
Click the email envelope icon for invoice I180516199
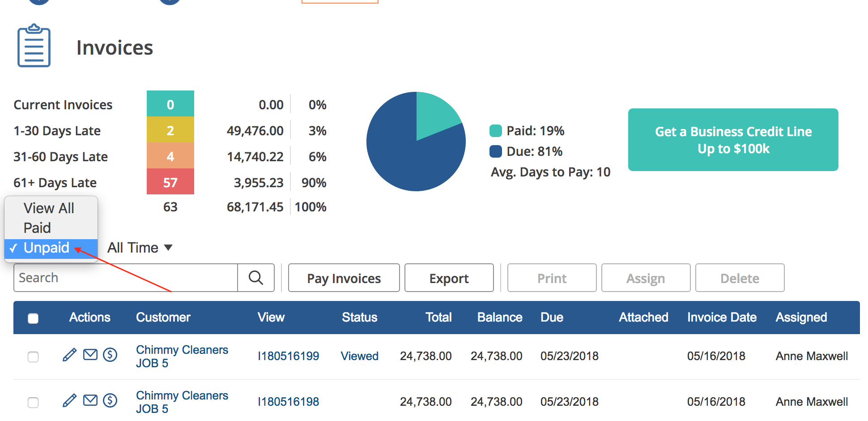coord(90,355)
